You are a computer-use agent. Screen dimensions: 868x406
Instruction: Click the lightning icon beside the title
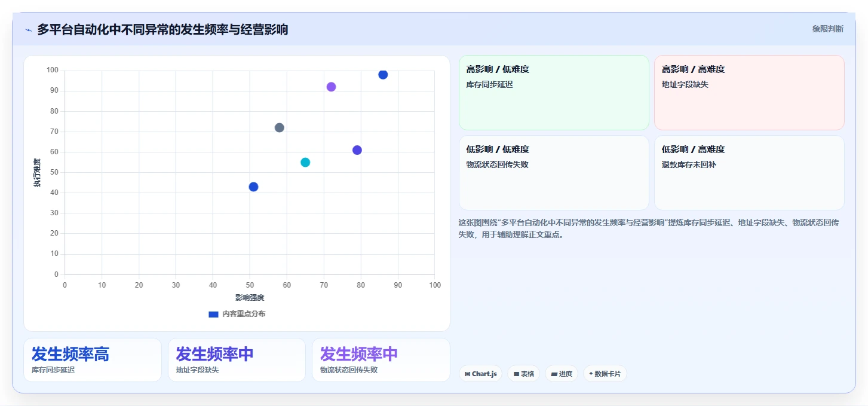click(x=28, y=30)
